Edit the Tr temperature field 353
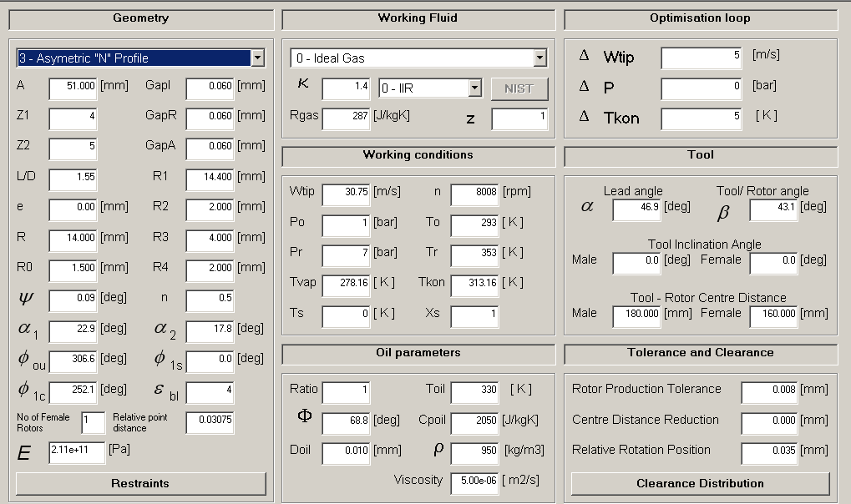 pos(475,255)
